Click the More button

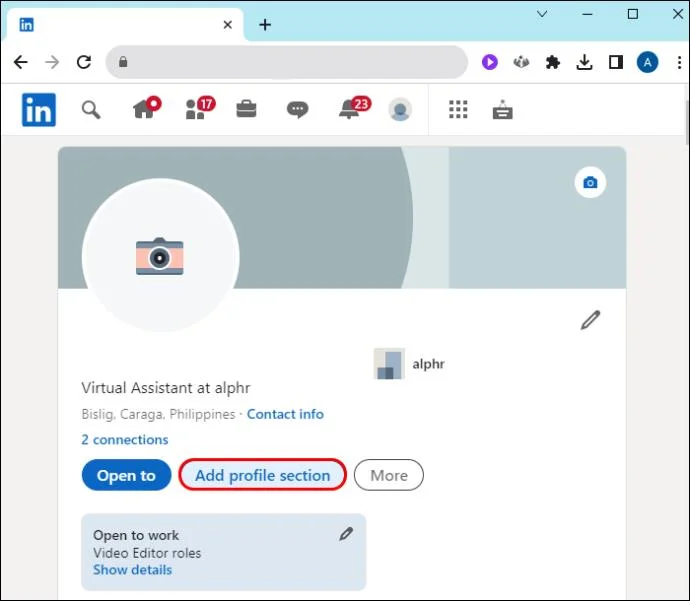(x=389, y=475)
